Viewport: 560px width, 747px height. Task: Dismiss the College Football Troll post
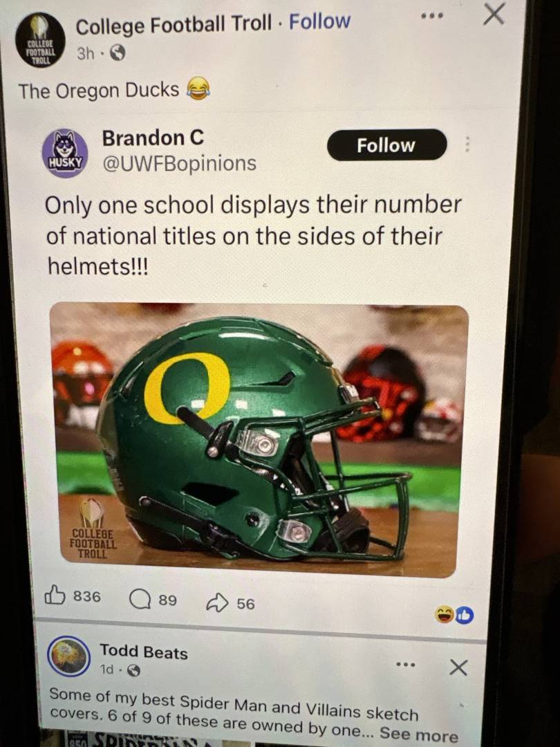coord(493,14)
